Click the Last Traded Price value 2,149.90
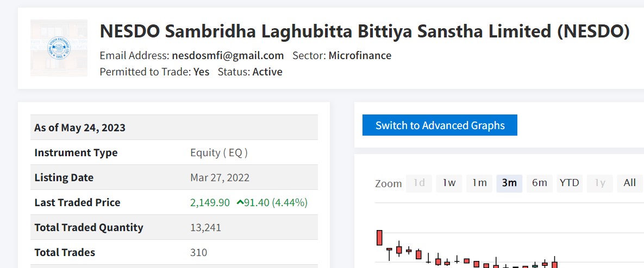 [x=210, y=202]
